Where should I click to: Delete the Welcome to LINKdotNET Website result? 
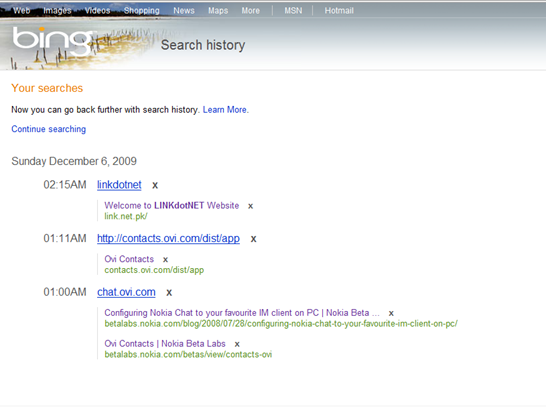tap(250, 206)
